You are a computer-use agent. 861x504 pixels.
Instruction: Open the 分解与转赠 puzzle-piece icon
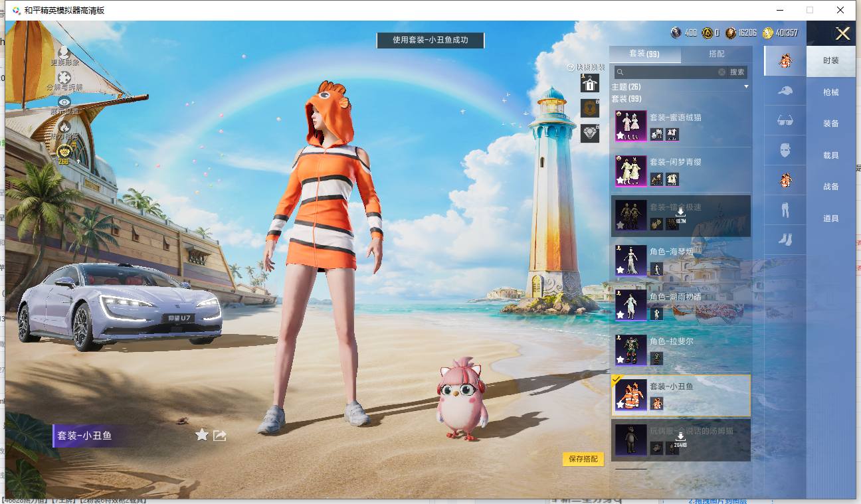coord(64,78)
